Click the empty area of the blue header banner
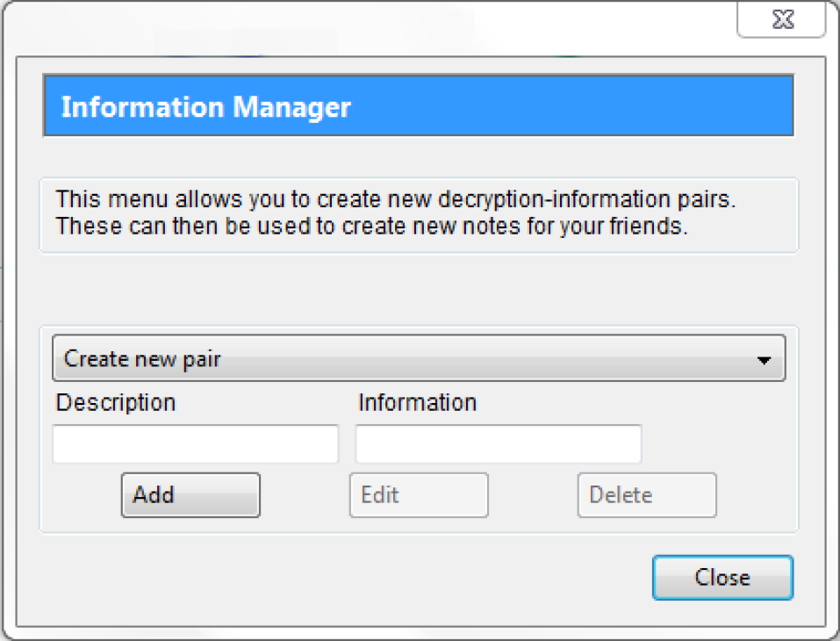Viewport: 840px width, 641px height. (571, 107)
